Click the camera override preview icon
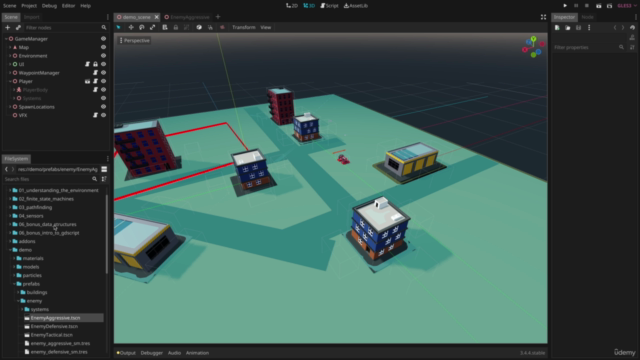The width and height of the screenshot is (640, 360). (222, 27)
